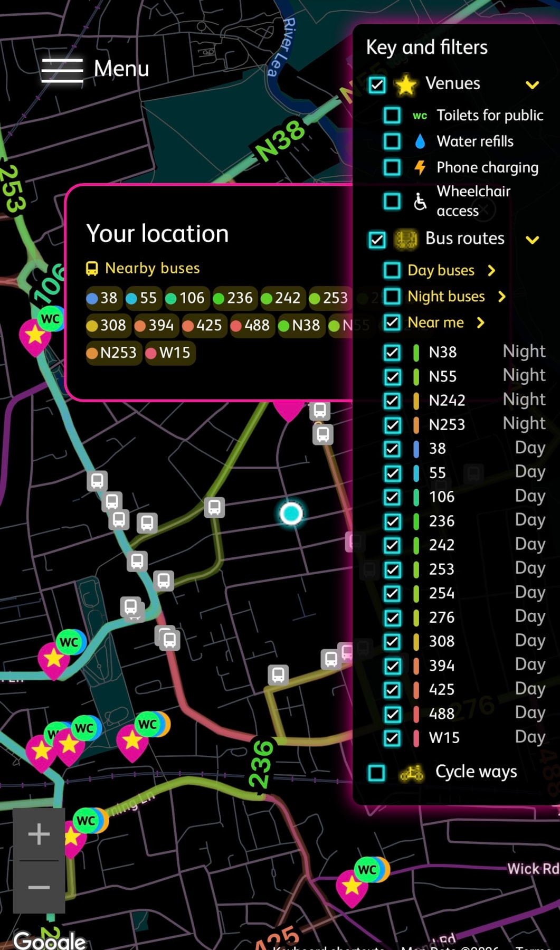This screenshot has height=950, width=560.
Task: Click the 'Night buses' label text
Action: point(446,297)
